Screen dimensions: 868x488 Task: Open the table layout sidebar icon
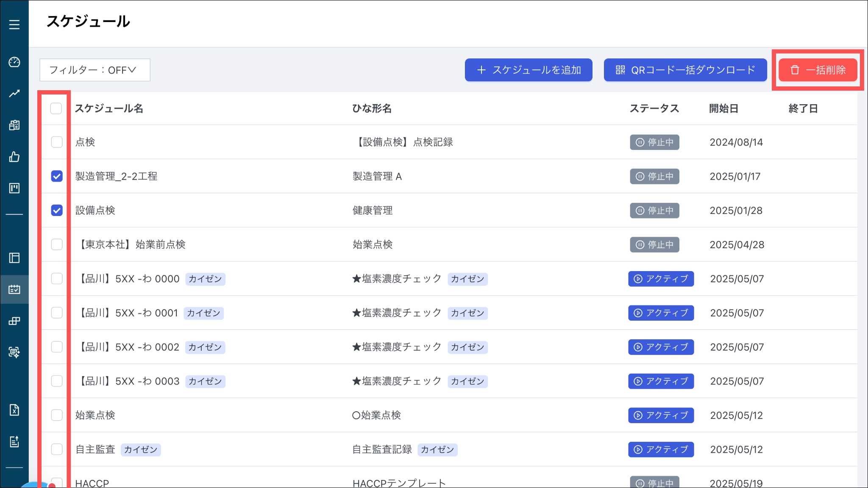pos(14,258)
